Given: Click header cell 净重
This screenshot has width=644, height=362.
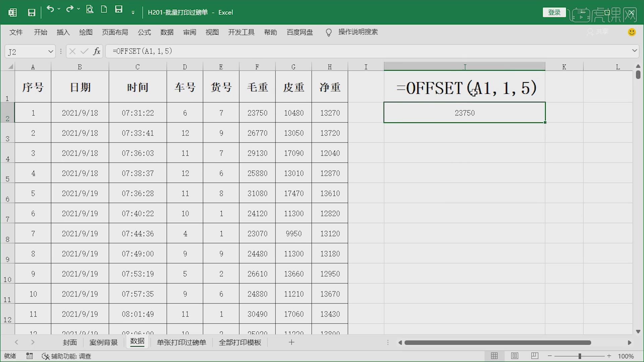Looking at the screenshot, I should pos(330,87).
